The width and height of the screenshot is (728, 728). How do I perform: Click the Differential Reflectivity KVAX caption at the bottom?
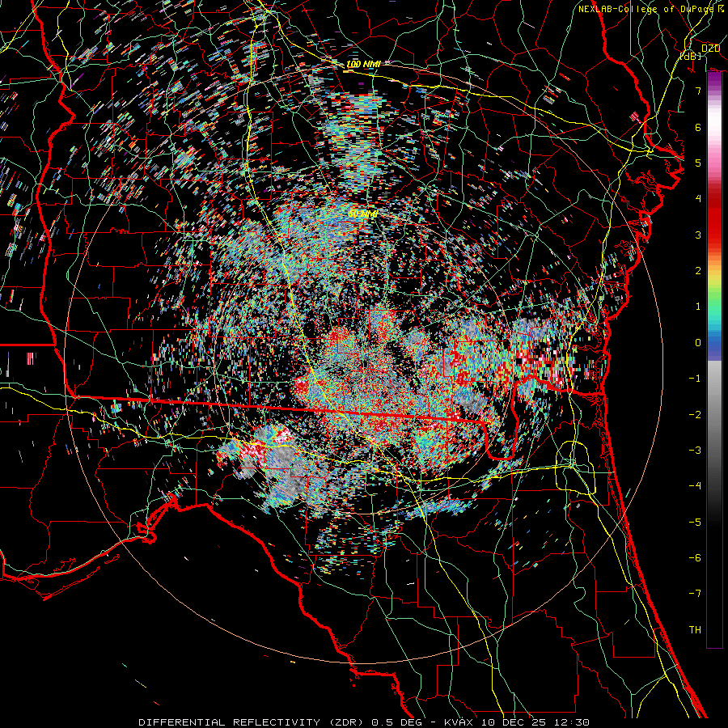coord(364,722)
